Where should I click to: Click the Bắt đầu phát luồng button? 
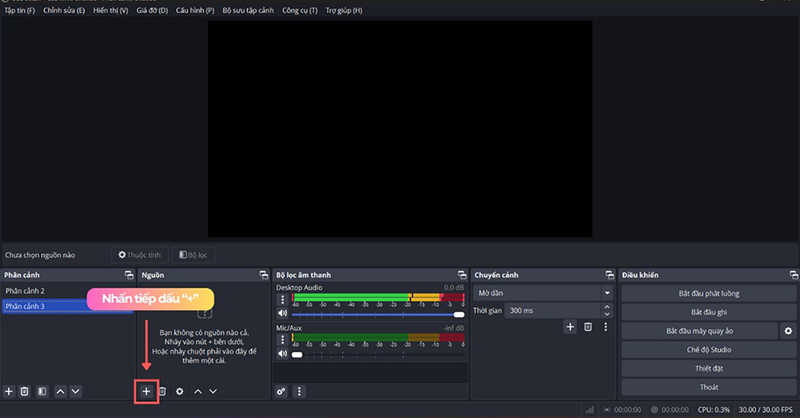tap(708, 293)
